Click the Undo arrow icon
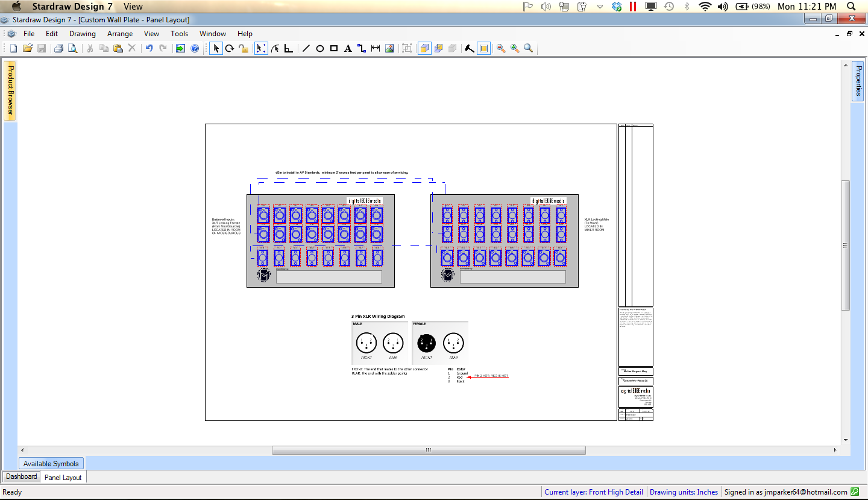 click(149, 48)
